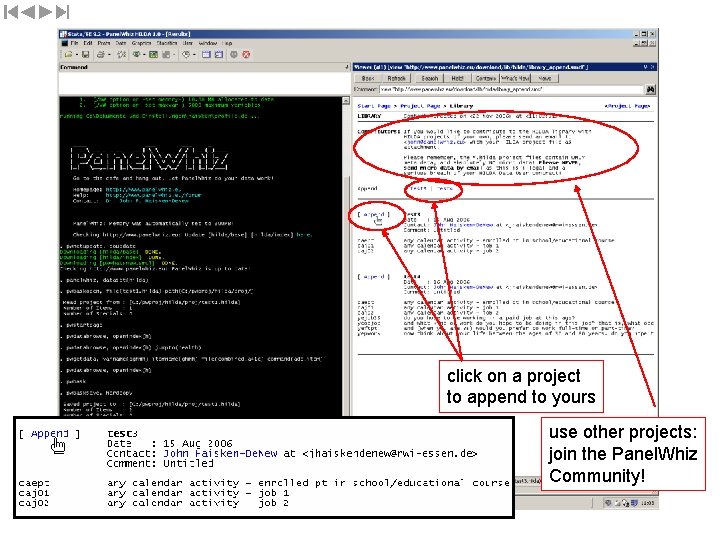Follow the Project Page breadcrumb link
The width and height of the screenshot is (720, 540).
pos(420,106)
